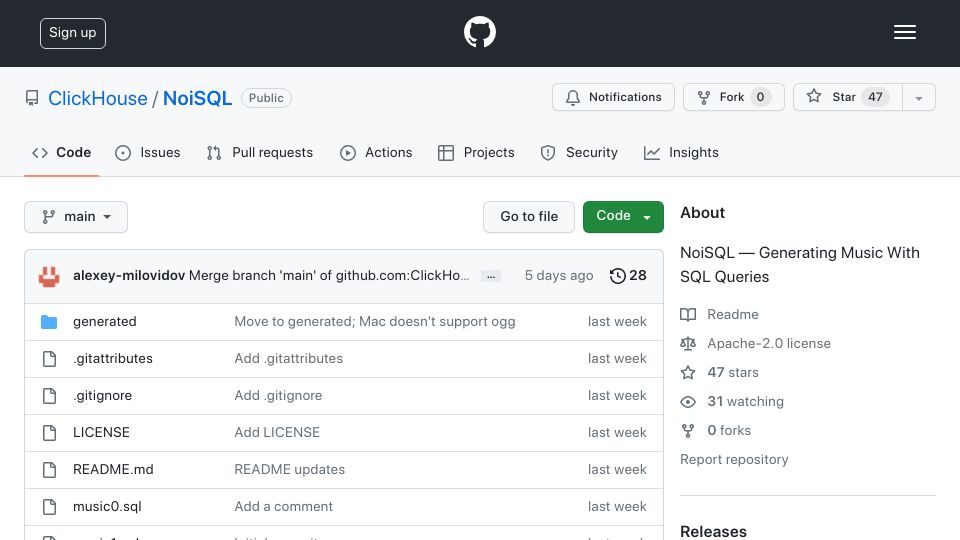Image resolution: width=960 pixels, height=540 pixels.
Task: Open the generated folder
Action: pos(105,321)
